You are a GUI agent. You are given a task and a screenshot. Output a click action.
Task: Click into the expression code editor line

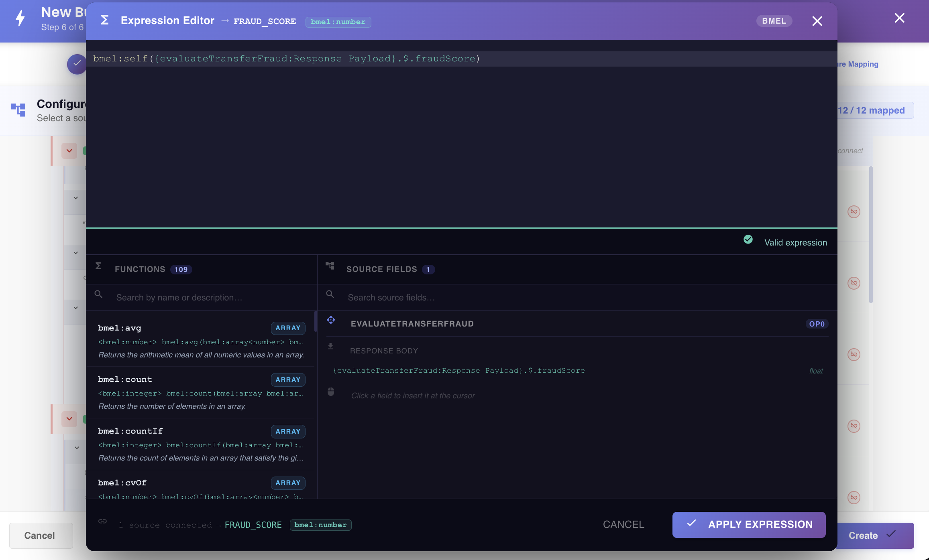462,59
